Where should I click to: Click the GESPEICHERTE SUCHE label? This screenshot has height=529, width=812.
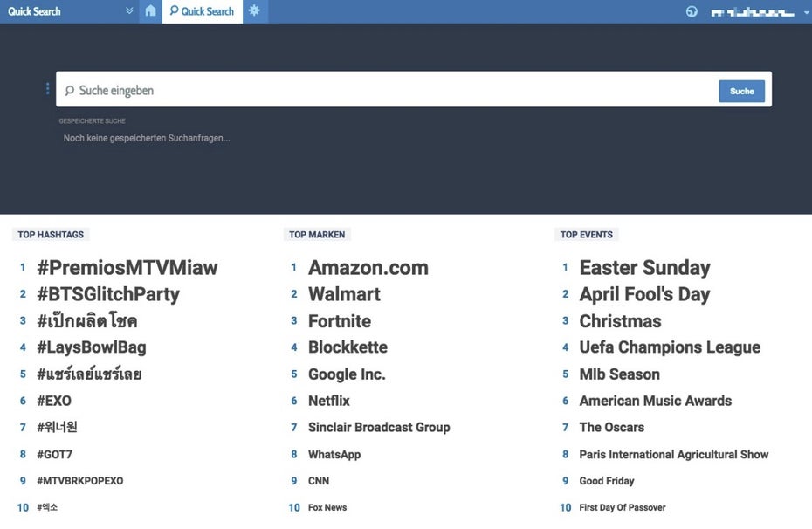(x=93, y=121)
